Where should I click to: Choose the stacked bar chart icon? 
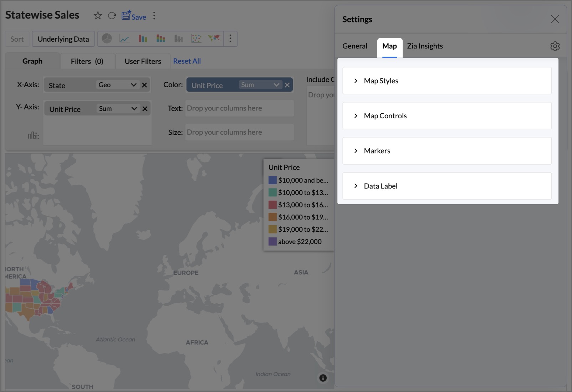coord(160,38)
